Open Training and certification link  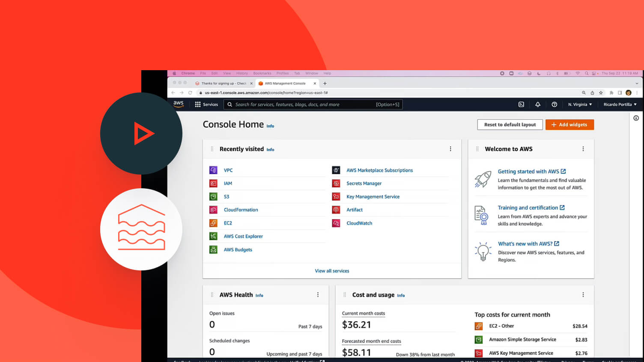pos(531,208)
